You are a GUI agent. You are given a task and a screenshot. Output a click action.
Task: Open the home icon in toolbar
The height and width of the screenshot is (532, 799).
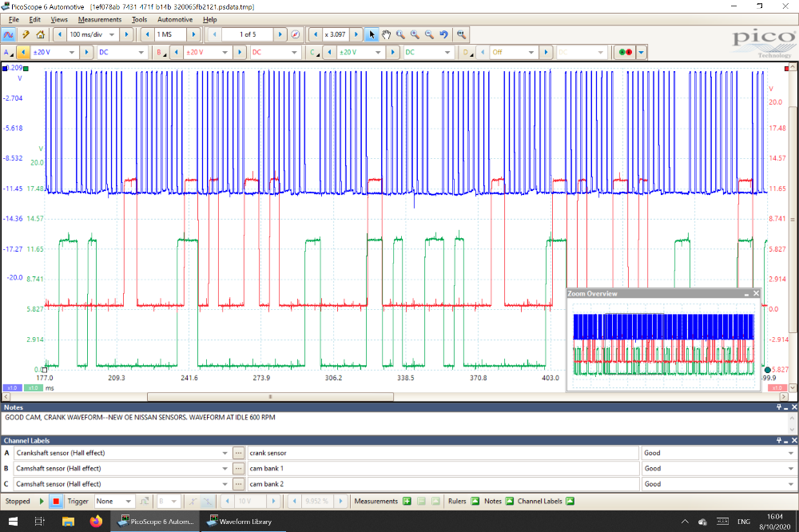point(40,34)
